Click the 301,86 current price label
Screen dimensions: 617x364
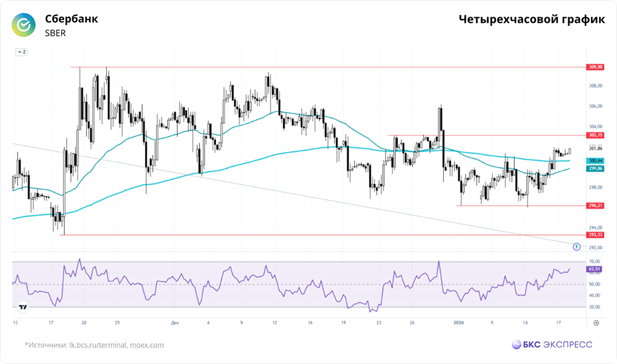(595, 148)
